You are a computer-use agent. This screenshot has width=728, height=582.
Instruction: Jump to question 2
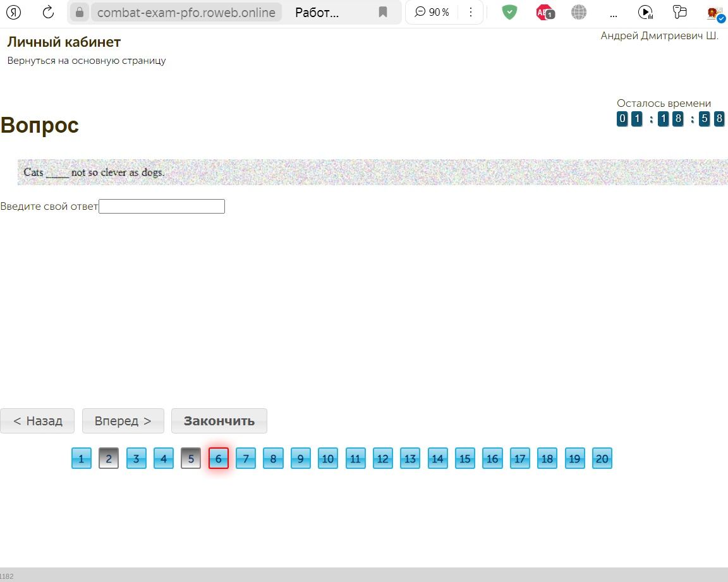point(109,459)
